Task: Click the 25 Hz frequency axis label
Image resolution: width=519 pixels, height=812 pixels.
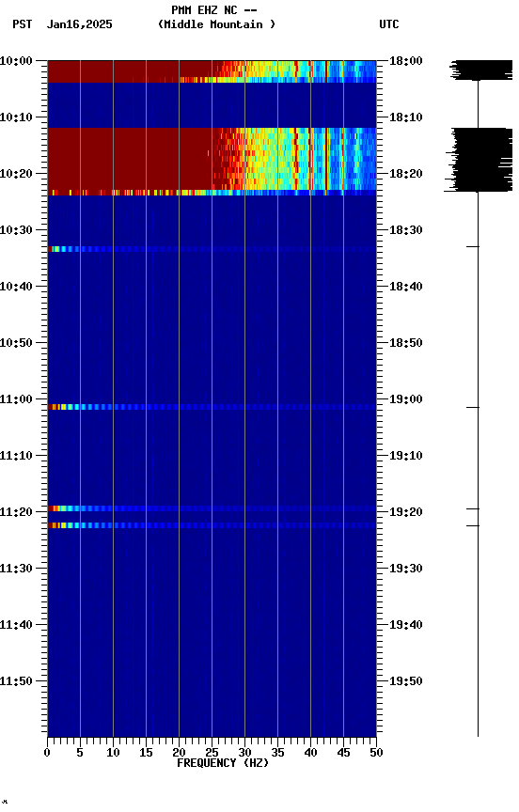Action: pyautogui.click(x=212, y=753)
